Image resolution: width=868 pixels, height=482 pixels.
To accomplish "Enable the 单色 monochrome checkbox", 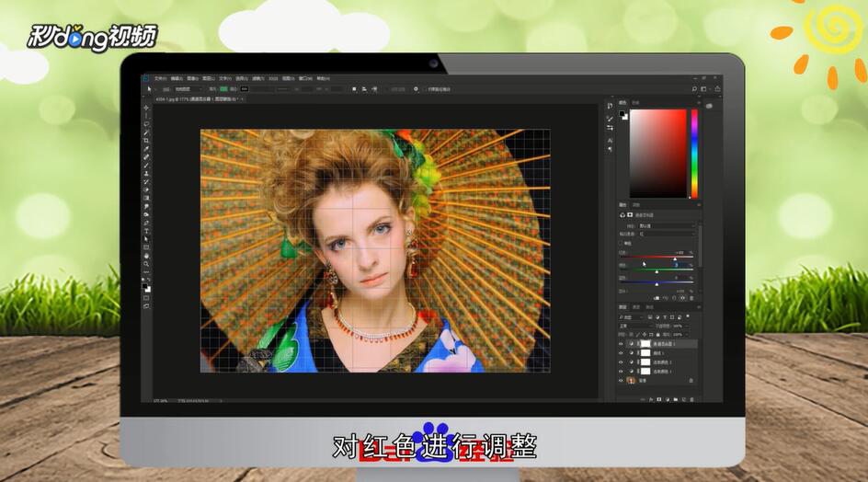I will tap(621, 243).
